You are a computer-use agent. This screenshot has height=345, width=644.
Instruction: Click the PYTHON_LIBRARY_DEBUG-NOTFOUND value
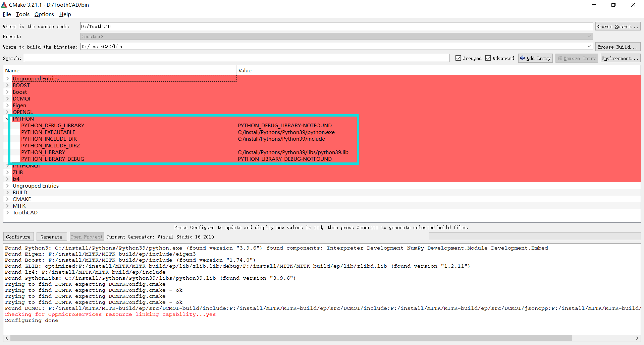pyautogui.click(x=285, y=159)
